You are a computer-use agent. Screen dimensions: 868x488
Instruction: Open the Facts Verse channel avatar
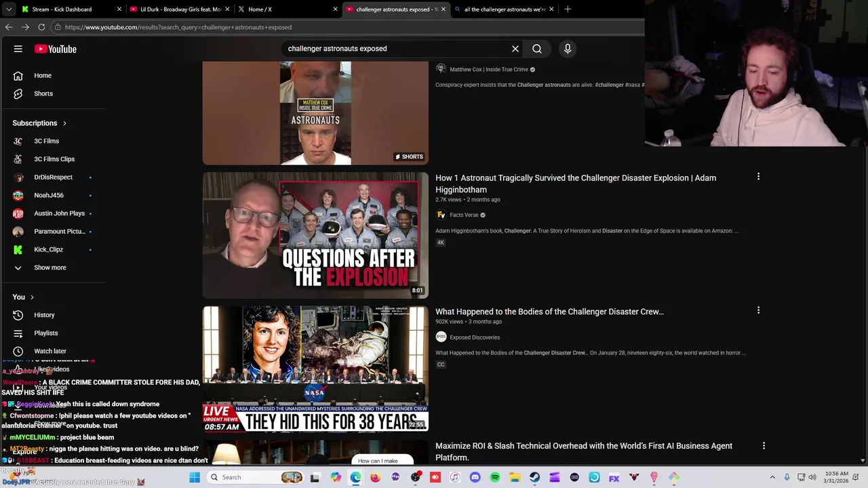441,215
